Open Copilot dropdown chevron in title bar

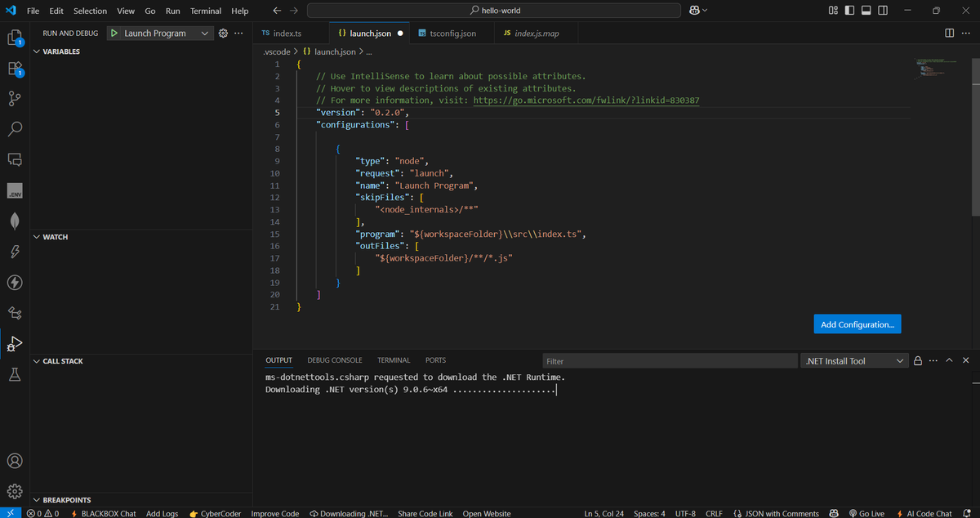pos(705,11)
